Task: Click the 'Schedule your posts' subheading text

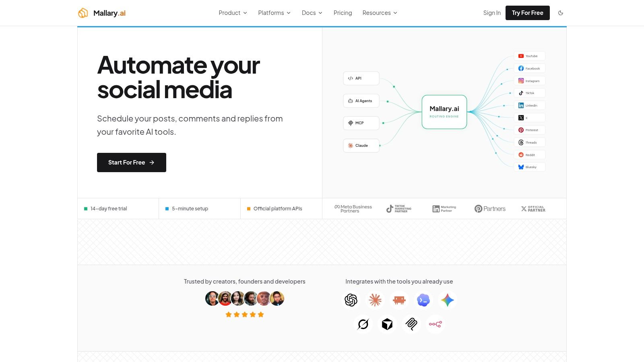Action: [x=190, y=125]
